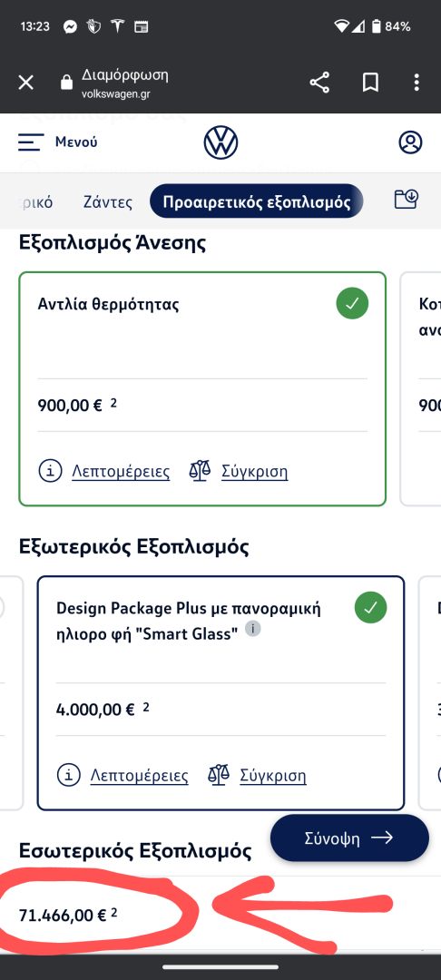Open the Μενού hamburger icon
Screen dimensions: 441x980
click(31, 142)
